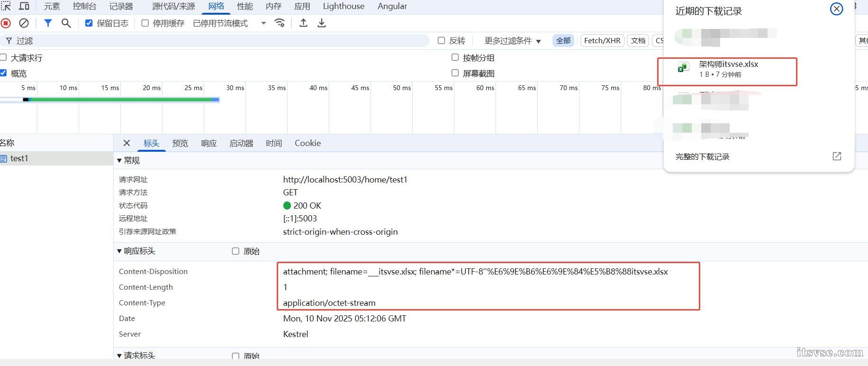
Task: Open the network search magnifier
Action: [x=66, y=23]
